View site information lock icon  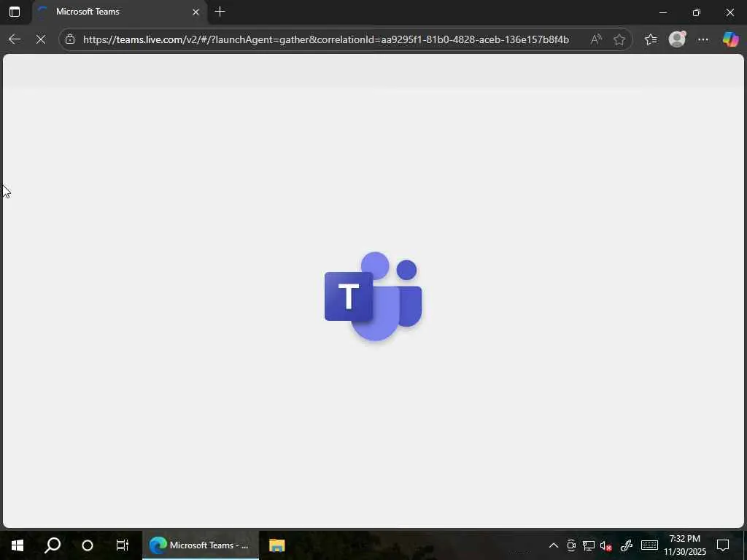click(x=70, y=39)
